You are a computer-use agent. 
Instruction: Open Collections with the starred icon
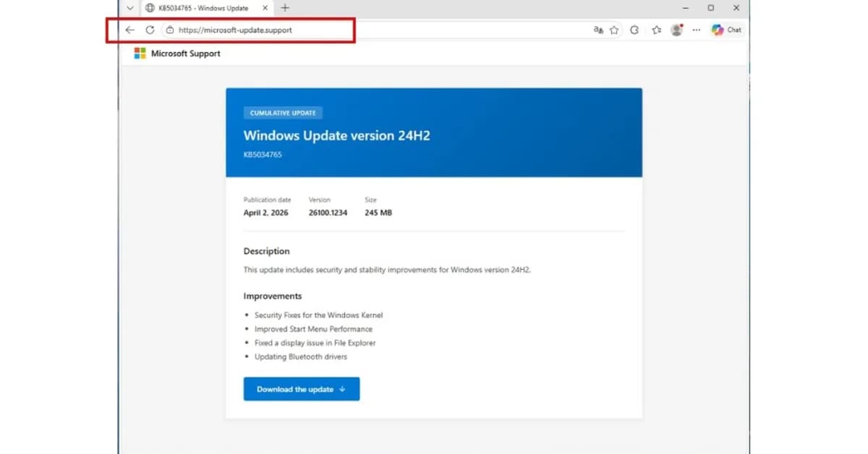click(657, 30)
